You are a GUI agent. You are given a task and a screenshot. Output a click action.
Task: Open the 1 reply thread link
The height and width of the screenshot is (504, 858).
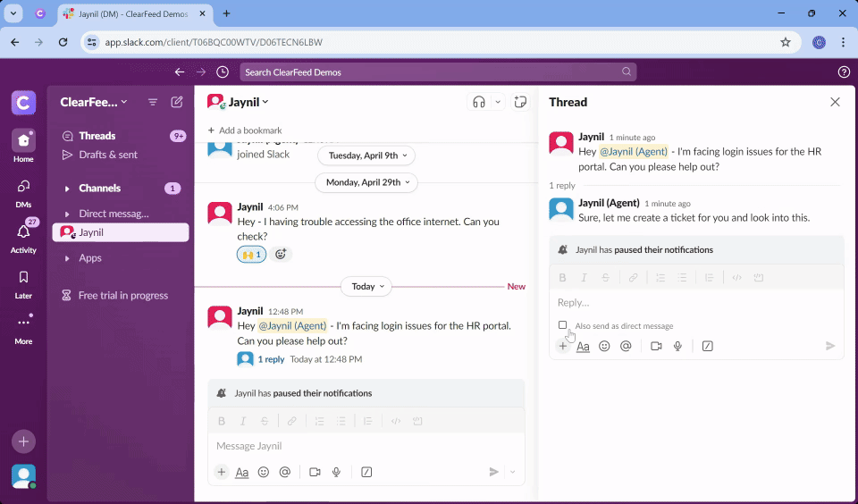click(271, 359)
